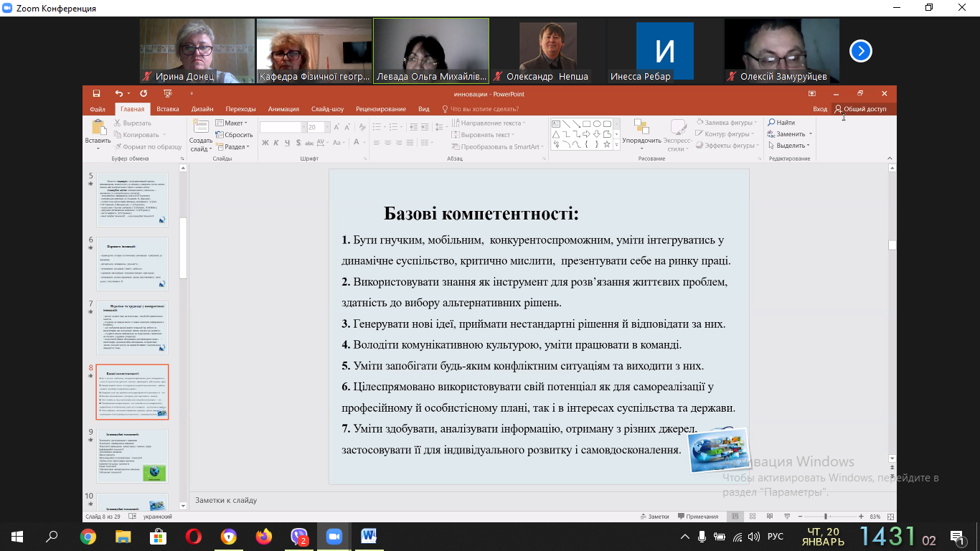The width and height of the screenshot is (980, 551).
Task: Toggle the Заметки notes pane
Action: [654, 517]
